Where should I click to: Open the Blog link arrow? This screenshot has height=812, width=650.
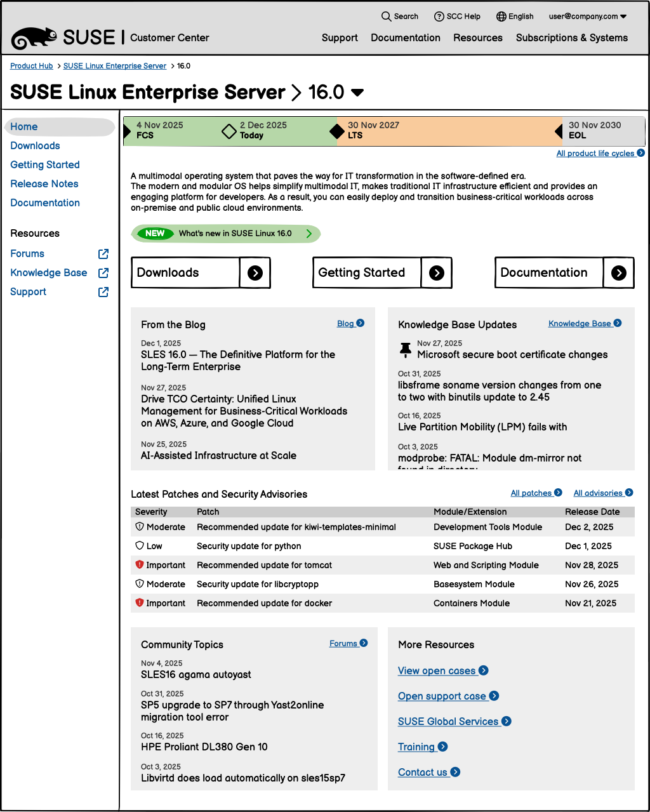[360, 323]
